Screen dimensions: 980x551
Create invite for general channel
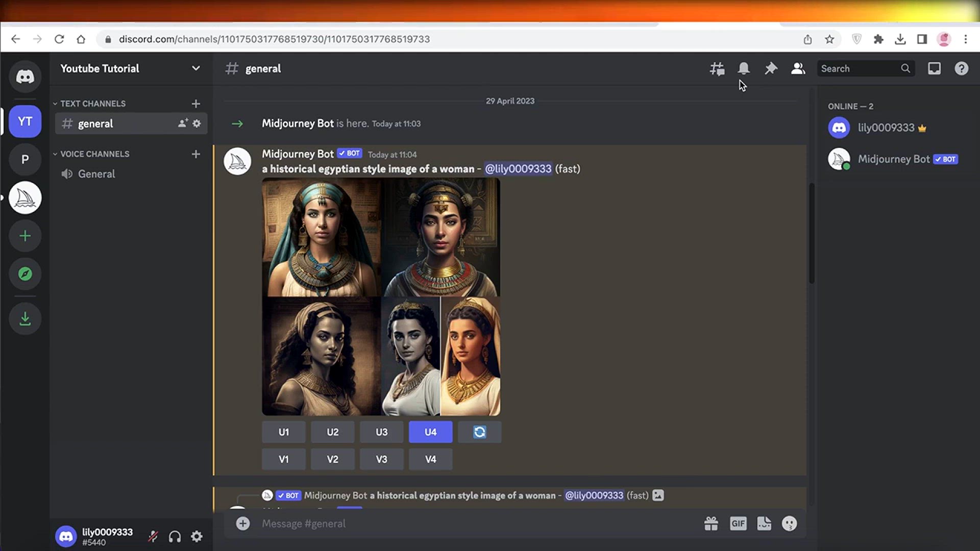[x=183, y=123]
